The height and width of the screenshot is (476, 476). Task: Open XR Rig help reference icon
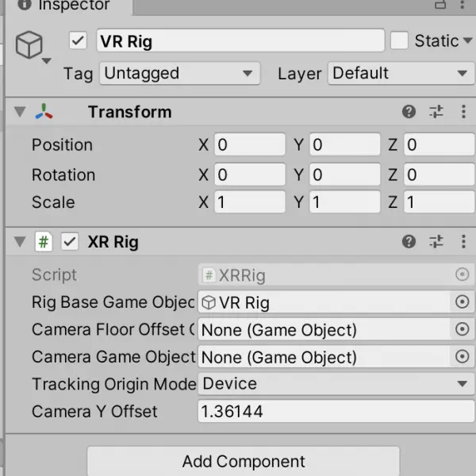[409, 242]
